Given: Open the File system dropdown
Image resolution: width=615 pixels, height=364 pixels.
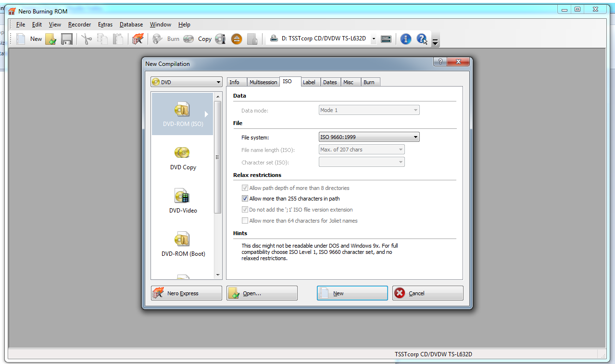Looking at the screenshot, I should coord(369,137).
